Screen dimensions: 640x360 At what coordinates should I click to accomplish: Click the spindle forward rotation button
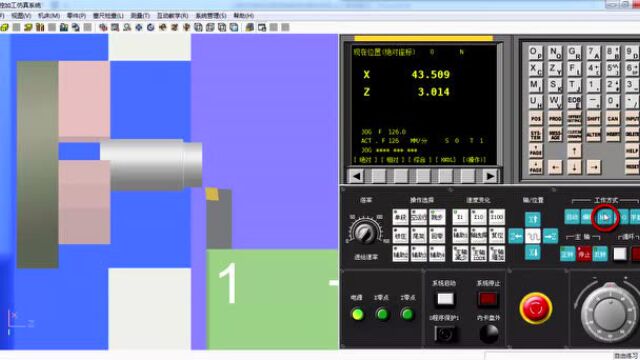pyautogui.click(x=567, y=254)
